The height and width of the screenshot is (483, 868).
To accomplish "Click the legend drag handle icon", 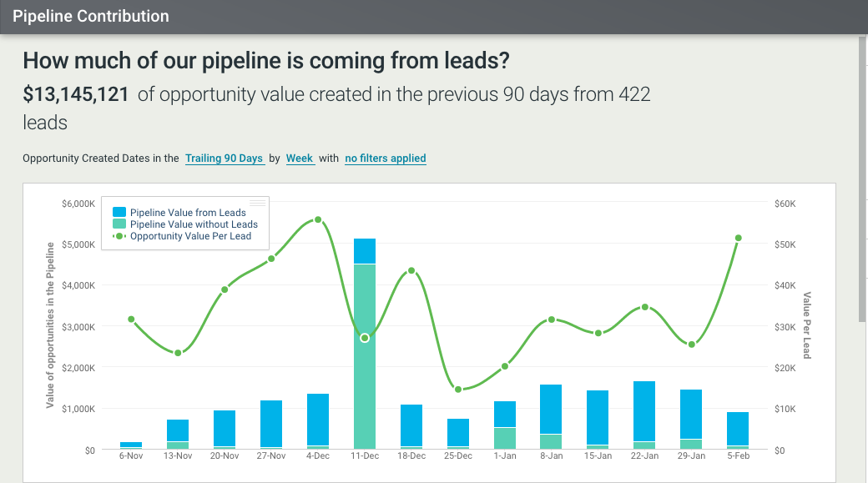I will [257, 203].
